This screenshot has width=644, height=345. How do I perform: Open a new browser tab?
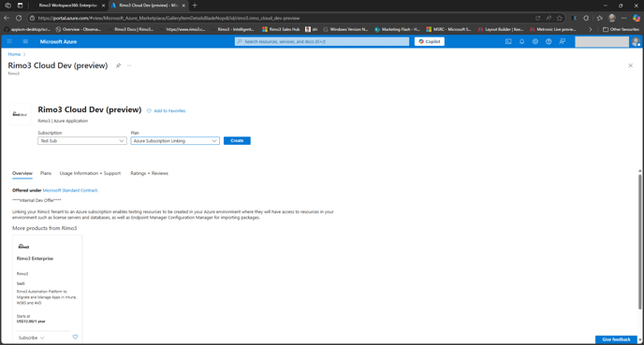(195, 6)
